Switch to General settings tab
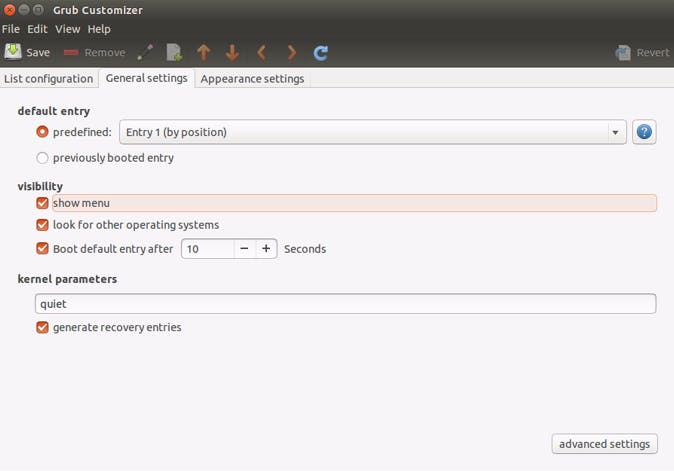The image size is (674, 471). 147,78
